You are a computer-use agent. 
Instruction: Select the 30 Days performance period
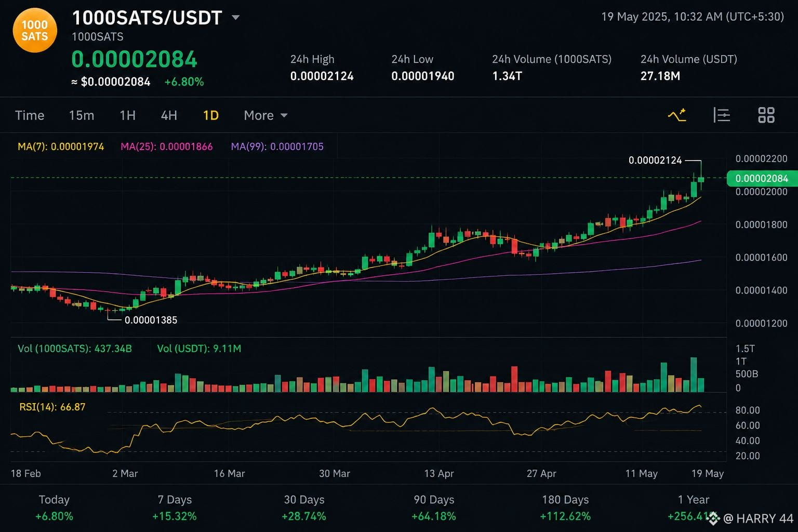pyautogui.click(x=304, y=508)
